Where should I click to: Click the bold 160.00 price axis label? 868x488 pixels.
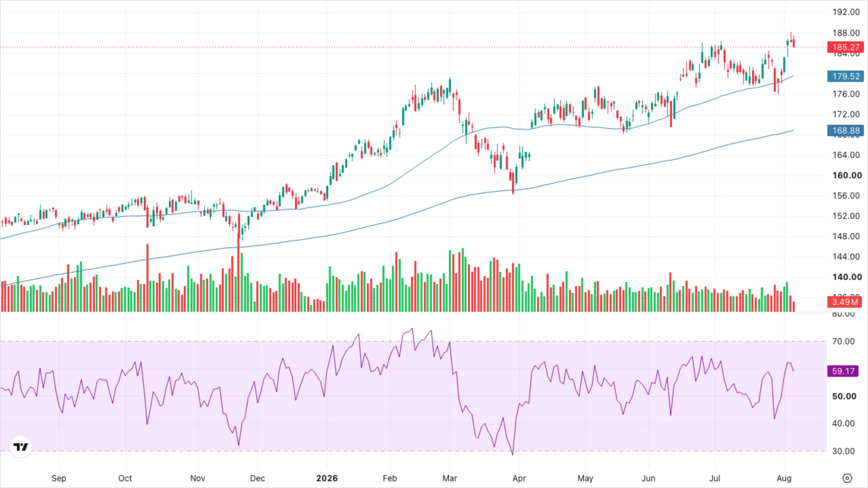[847, 175]
